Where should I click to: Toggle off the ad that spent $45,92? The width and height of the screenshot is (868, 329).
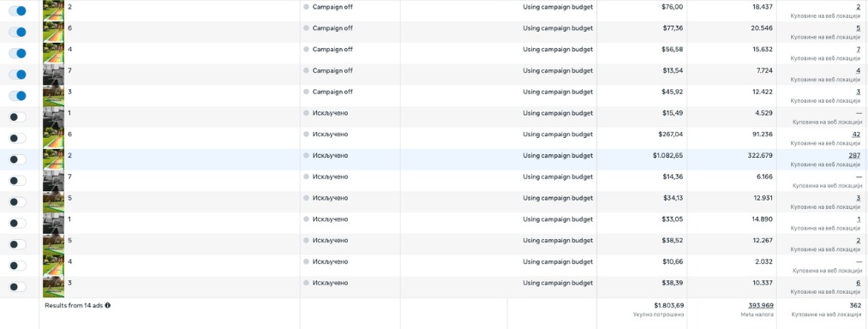[17, 96]
